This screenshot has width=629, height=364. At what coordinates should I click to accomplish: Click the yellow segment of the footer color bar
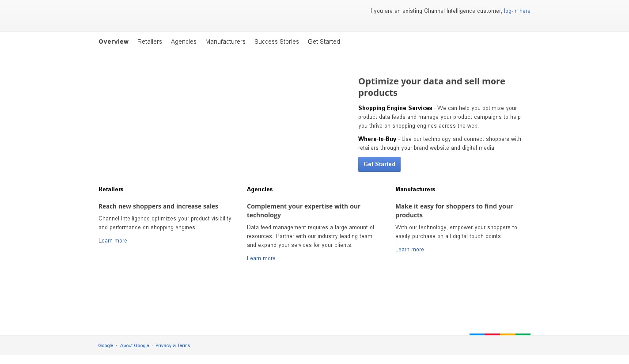click(508, 334)
